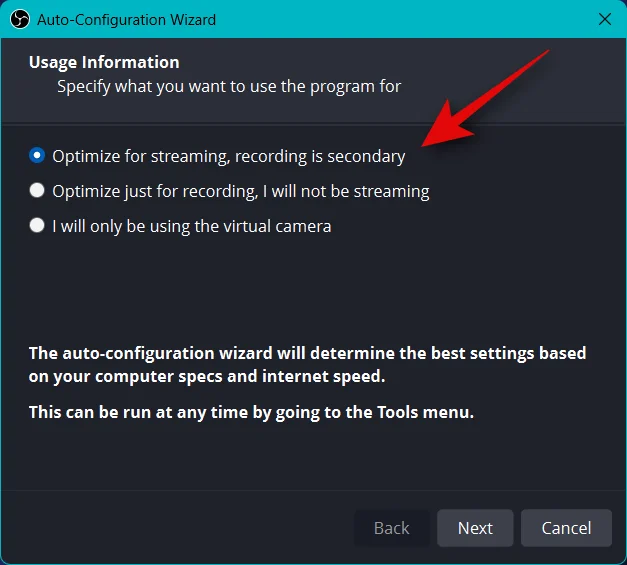Click "Optimize for streaming, recording is secondary" label
Screen dimensions: 627x565
click(x=229, y=156)
